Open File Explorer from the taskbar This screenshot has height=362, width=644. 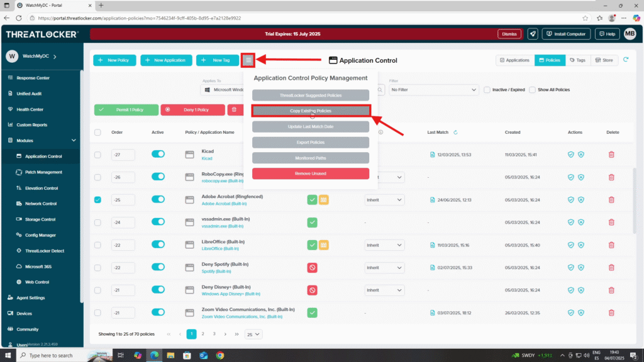pyautogui.click(x=170, y=356)
